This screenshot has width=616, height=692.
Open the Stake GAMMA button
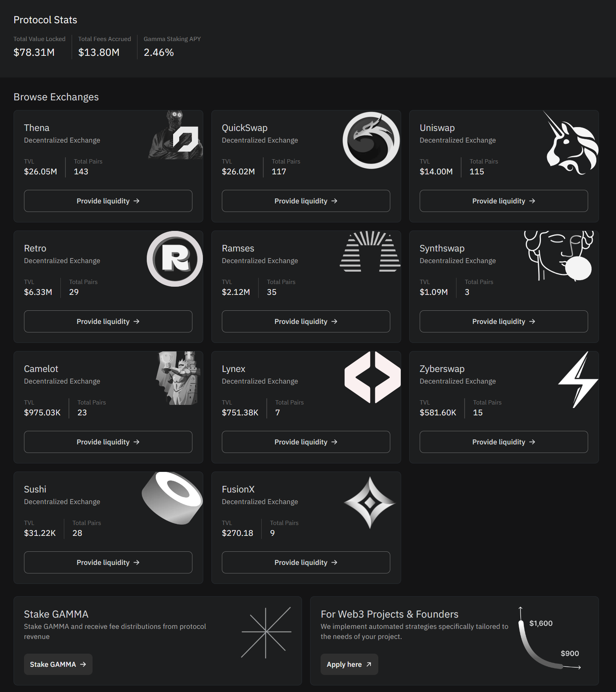pyautogui.click(x=58, y=664)
